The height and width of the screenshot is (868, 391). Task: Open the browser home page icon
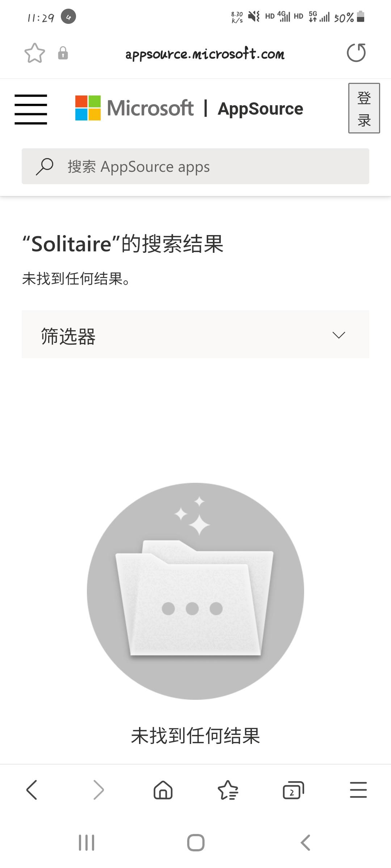(163, 790)
